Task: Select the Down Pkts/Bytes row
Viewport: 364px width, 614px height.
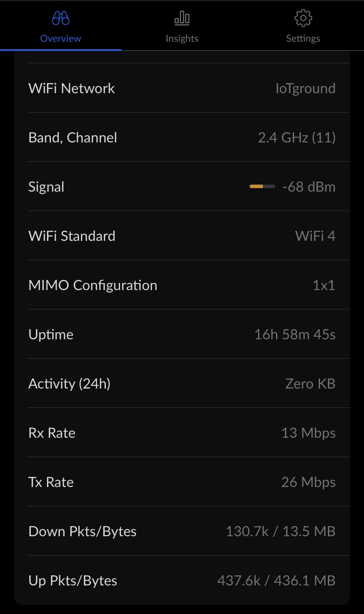Action: 182,531
